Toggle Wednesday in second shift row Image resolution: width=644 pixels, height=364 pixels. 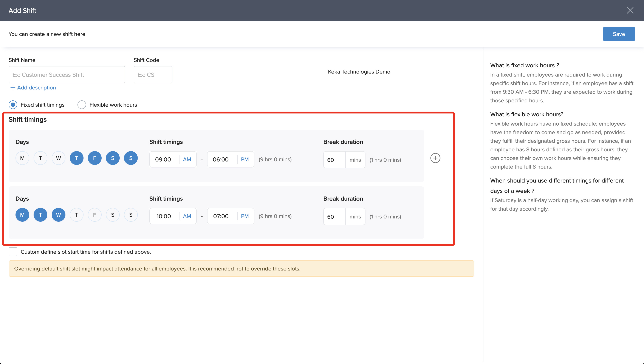(x=58, y=215)
